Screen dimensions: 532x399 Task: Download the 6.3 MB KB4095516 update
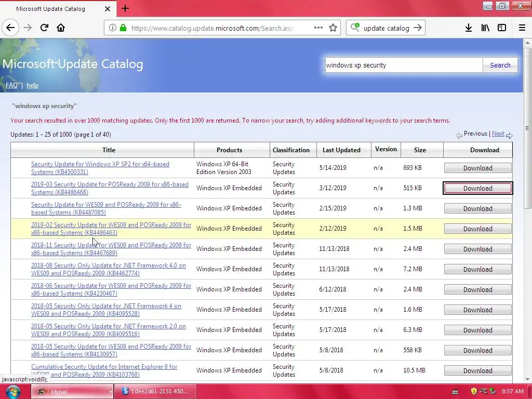point(478,330)
